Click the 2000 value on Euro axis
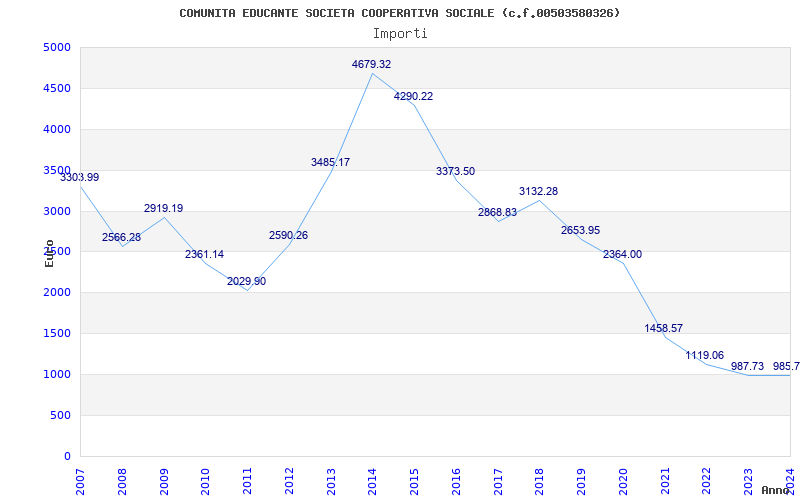This screenshot has width=800, height=500. 57,293
